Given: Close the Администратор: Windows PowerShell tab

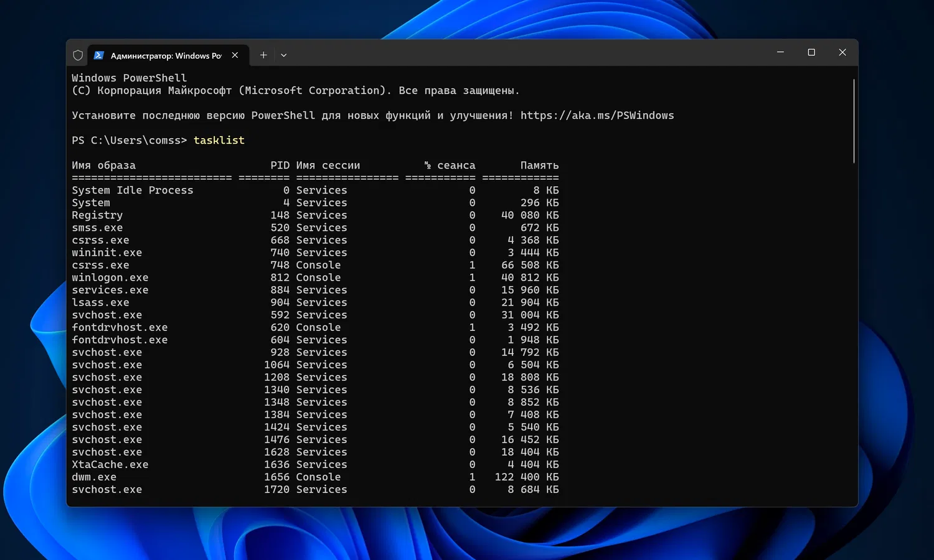Looking at the screenshot, I should click(235, 55).
